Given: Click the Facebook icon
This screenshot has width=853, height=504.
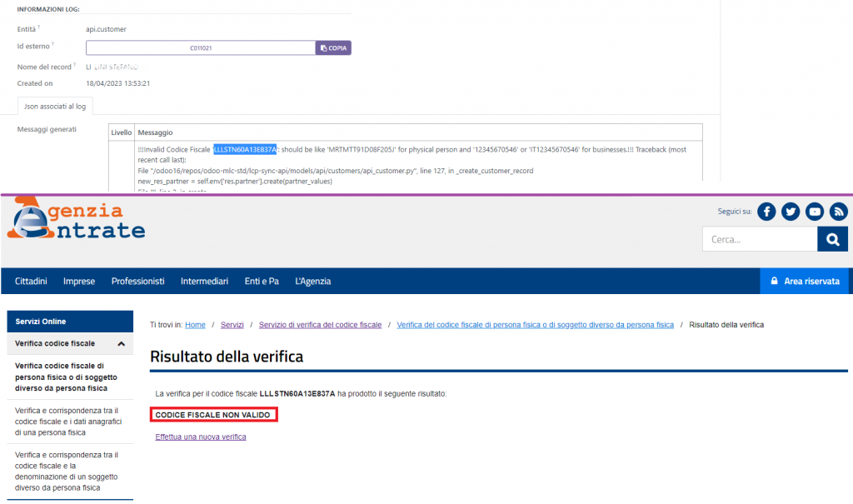Looking at the screenshot, I should pos(766,212).
